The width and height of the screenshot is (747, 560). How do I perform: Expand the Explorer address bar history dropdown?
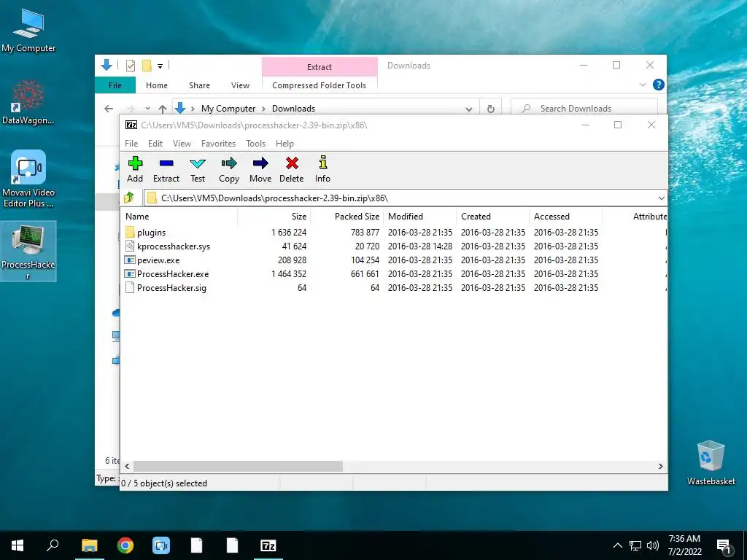(469, 109)
